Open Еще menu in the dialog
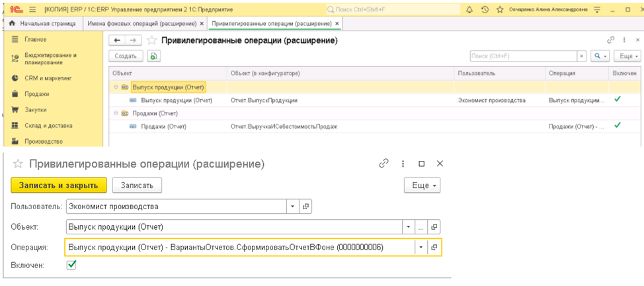The height and width of the screenshot is (286, 644). 423,185
